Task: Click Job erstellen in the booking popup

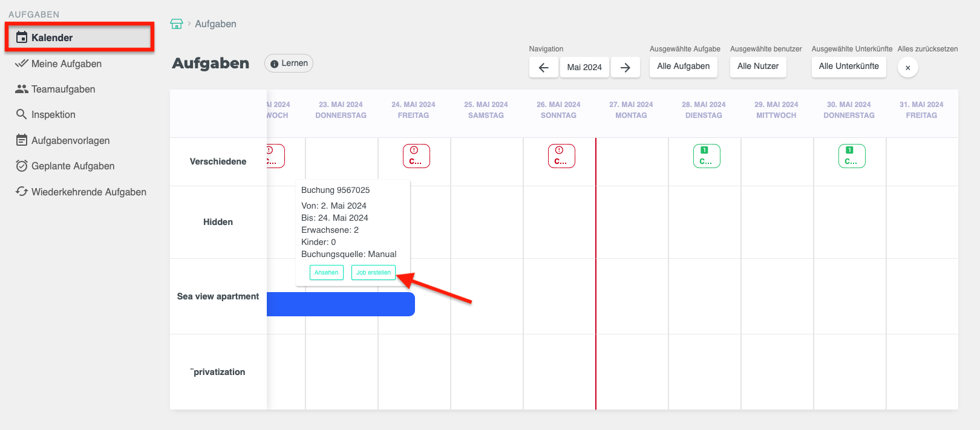Action: point(373,273)
